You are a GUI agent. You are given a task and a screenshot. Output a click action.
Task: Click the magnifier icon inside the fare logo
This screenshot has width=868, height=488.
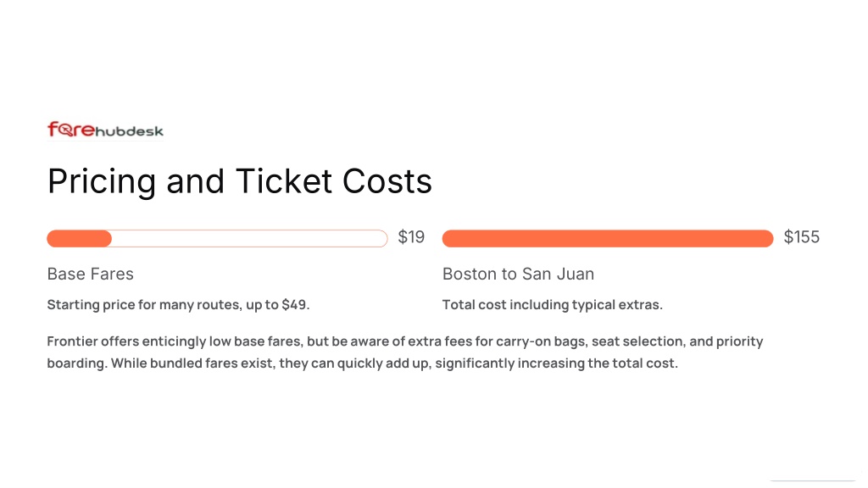[66, 130]
